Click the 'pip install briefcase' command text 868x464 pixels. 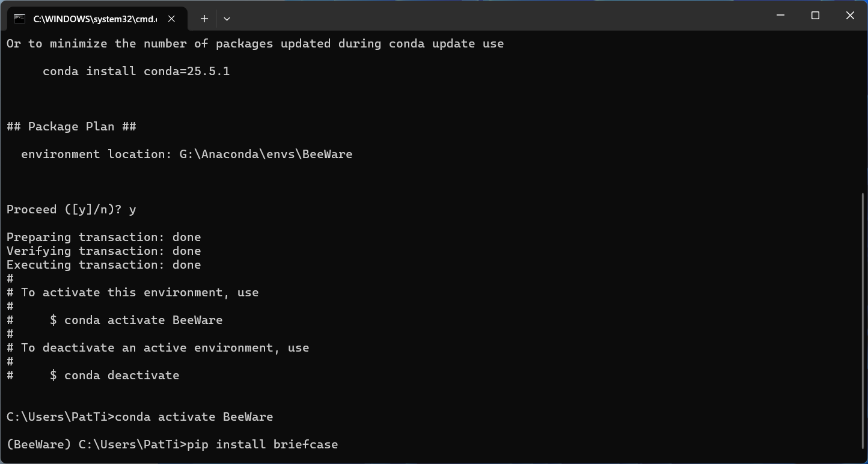[x=262, y=445]
